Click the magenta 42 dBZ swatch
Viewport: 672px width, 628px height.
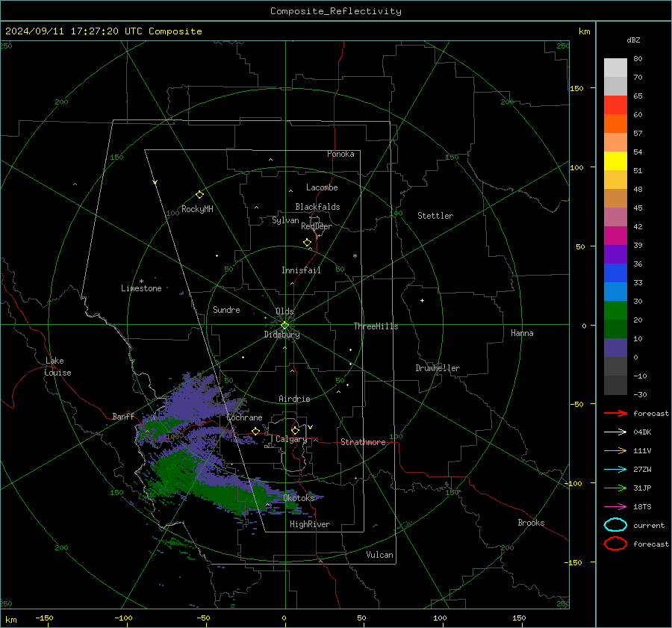[x=615, y=235]
